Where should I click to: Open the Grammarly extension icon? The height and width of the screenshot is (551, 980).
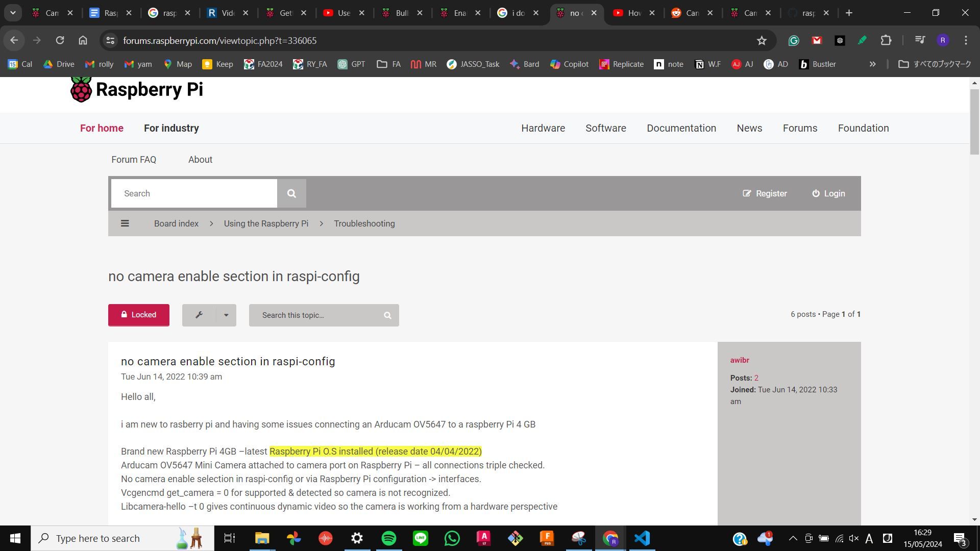794,40
